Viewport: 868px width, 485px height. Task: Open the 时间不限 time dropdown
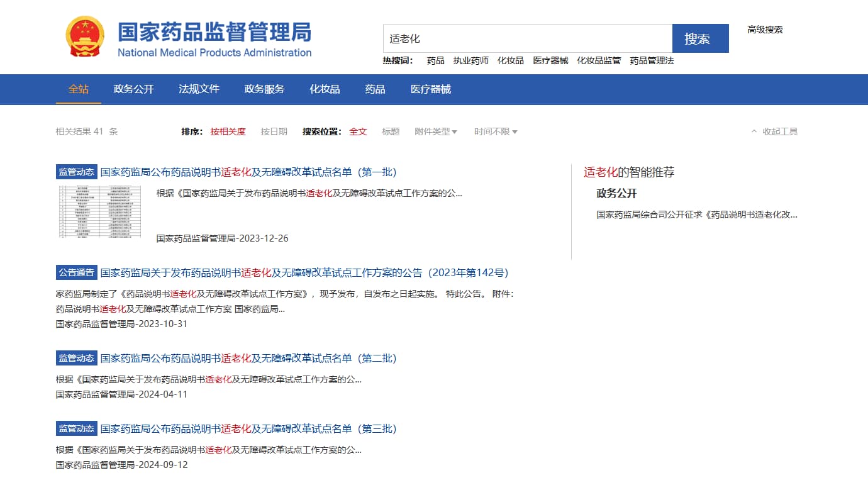[x=496, y=131]
